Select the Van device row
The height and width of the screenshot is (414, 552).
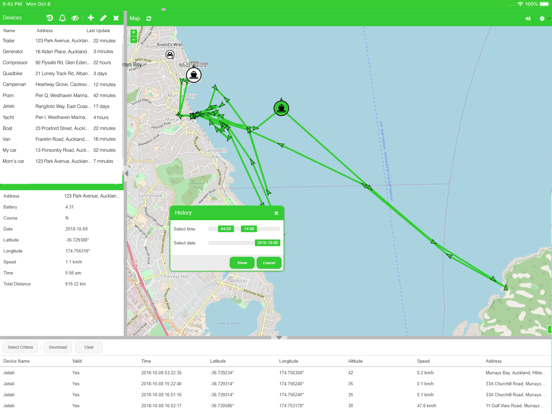[61, 139]
